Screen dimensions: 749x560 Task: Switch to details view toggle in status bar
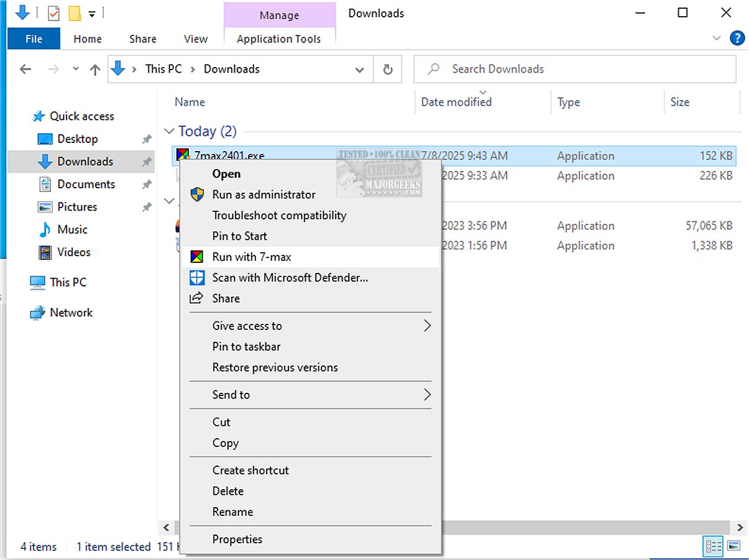713,546
